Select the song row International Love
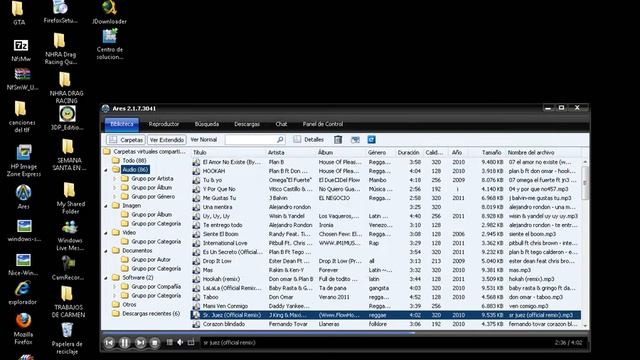This screenshot has width=640, height=360. [x=386, y=243]
